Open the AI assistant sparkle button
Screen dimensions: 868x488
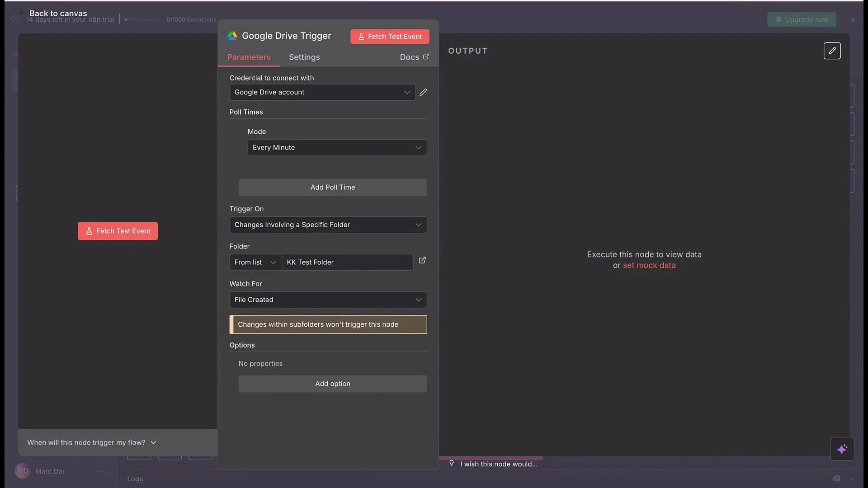842,449
